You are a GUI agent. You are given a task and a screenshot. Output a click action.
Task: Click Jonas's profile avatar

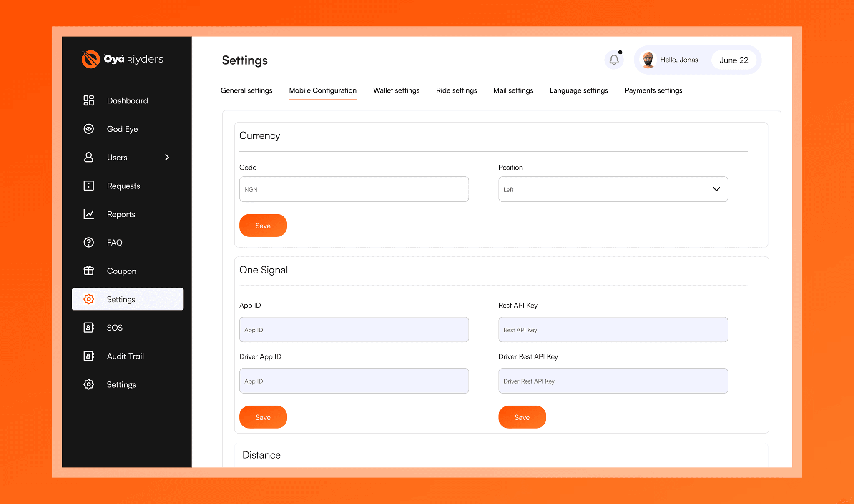pos(648,60)
